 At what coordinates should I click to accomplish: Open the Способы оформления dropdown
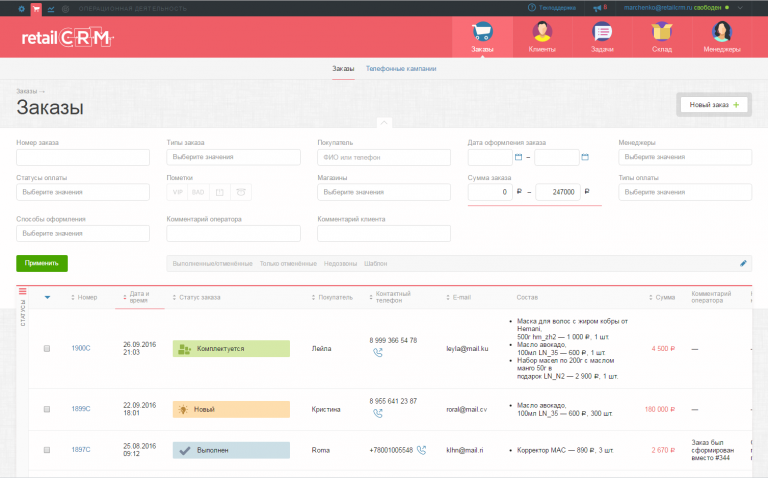(x=83, y=233)
